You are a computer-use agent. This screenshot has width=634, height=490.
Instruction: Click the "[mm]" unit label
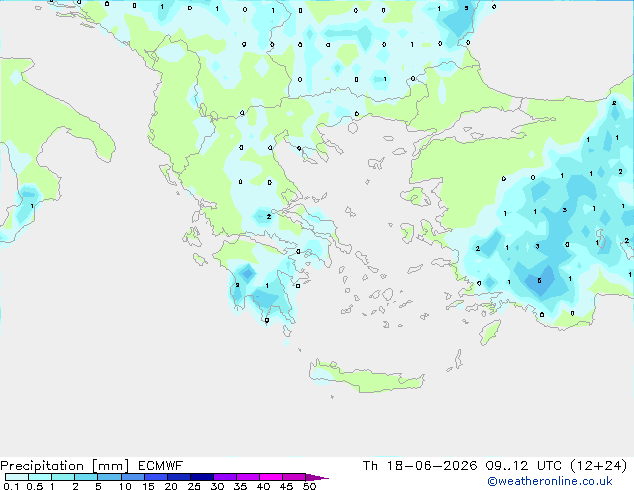coord(110,466)
